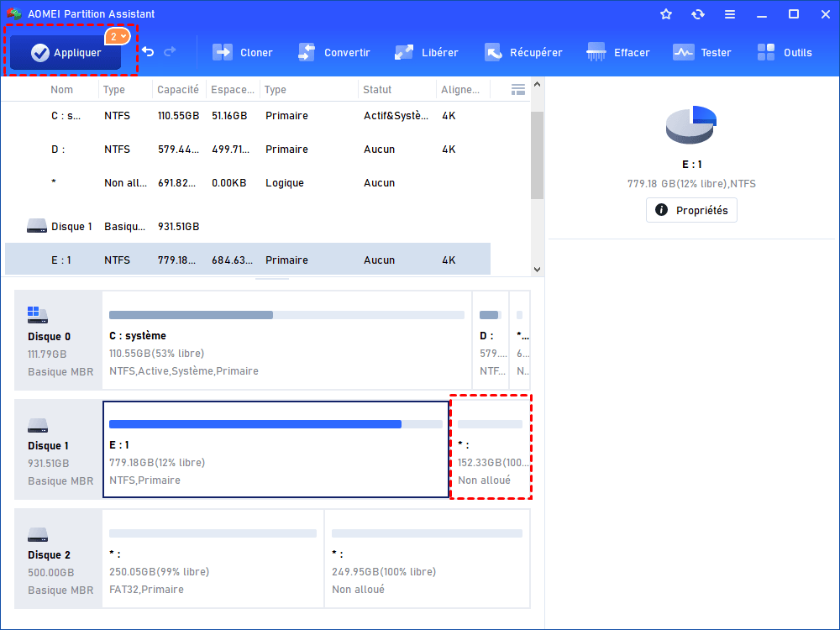Click the E : 1 blue usage bar
This screenshot has height=630, width=840.
(x=276, y=424)
